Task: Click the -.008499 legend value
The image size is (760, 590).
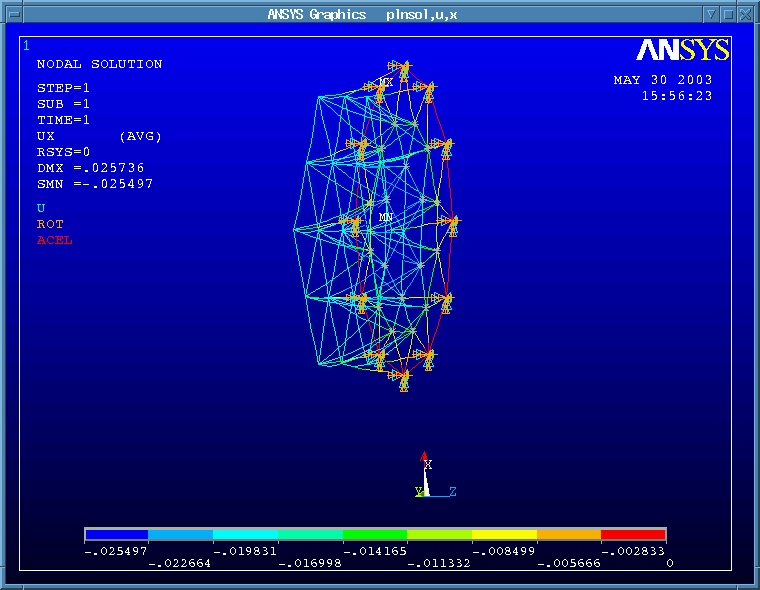Action: click(x=504, y=551)
